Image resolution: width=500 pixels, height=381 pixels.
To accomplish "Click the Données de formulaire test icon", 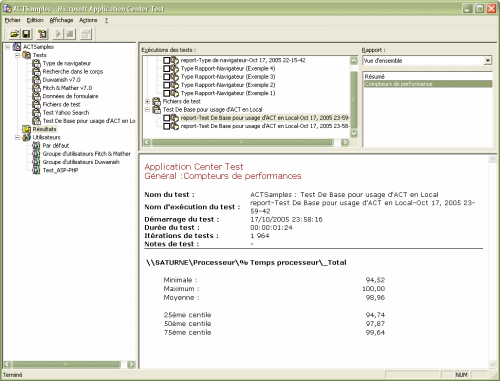I will point(36,96).
